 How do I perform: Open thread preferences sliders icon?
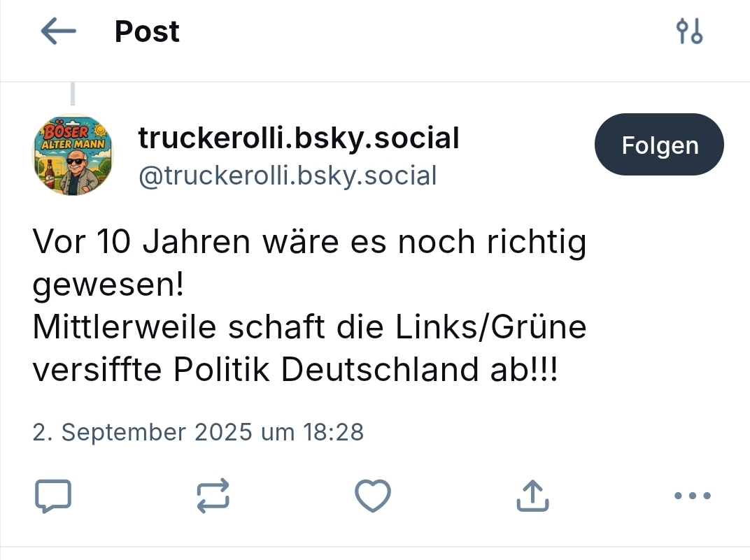(689, 31)
